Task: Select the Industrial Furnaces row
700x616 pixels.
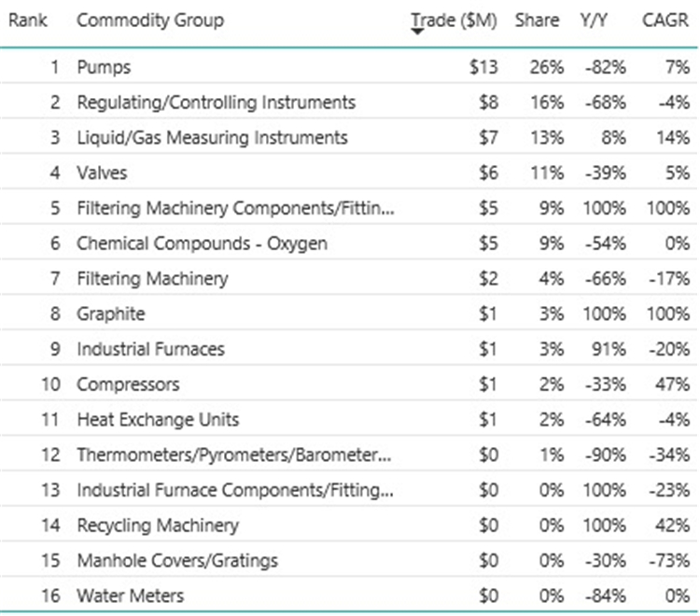Action: pyautogui.click(x=349, y=349)
